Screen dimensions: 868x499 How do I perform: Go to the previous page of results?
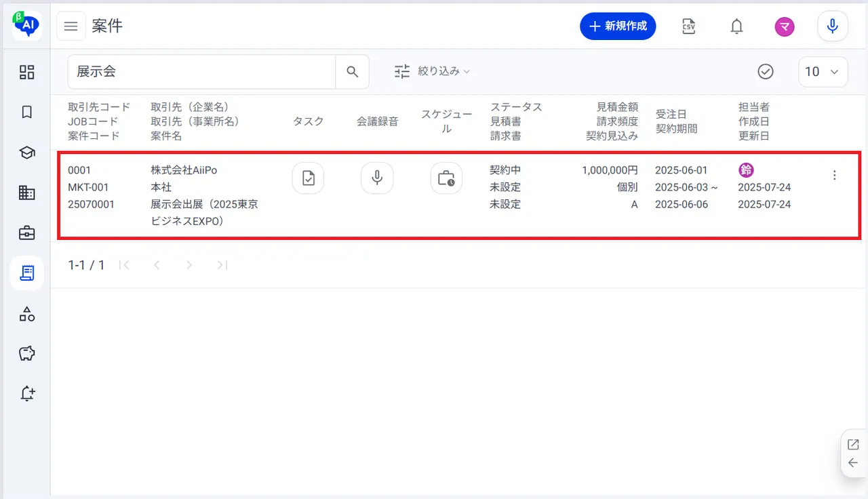[157, 265]
